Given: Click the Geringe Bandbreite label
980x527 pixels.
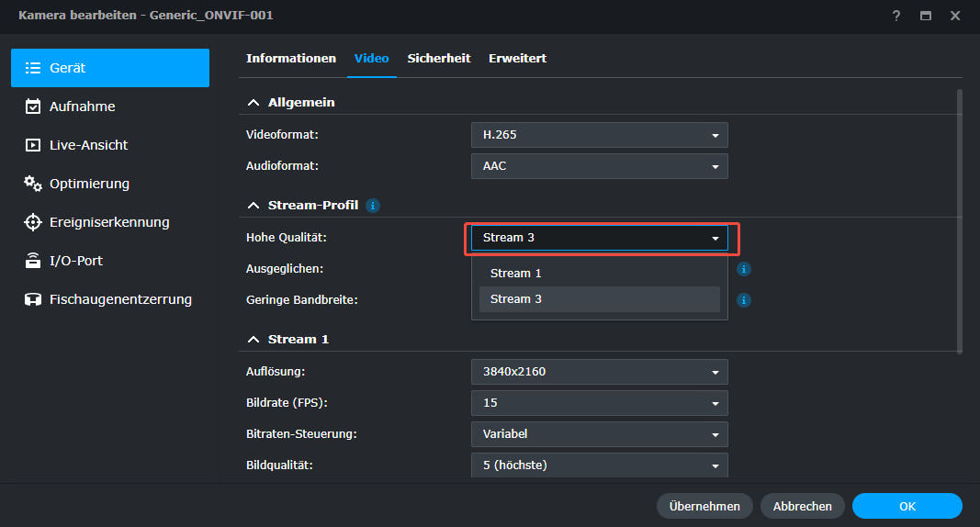Looking at the screenshot, I should tap(302, 300).
